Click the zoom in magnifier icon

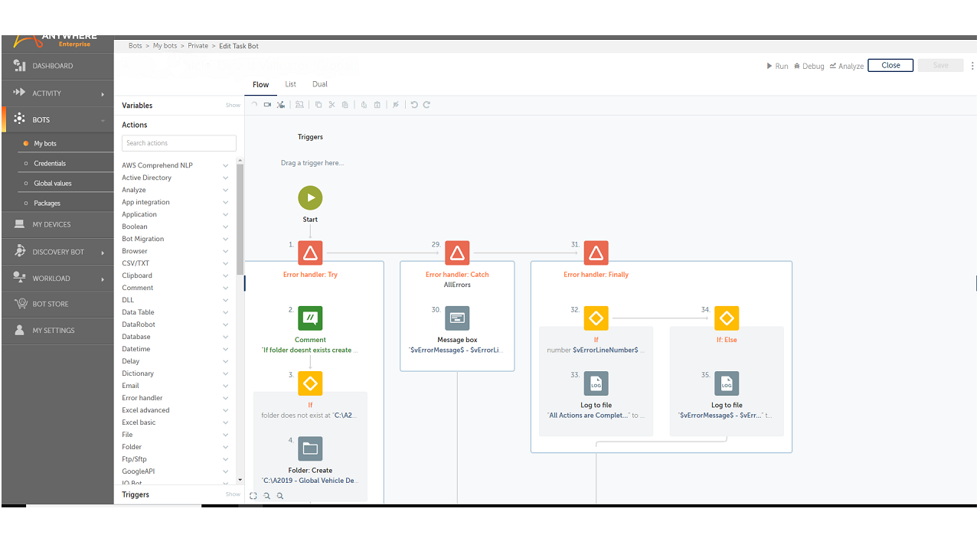pos(280,496)
